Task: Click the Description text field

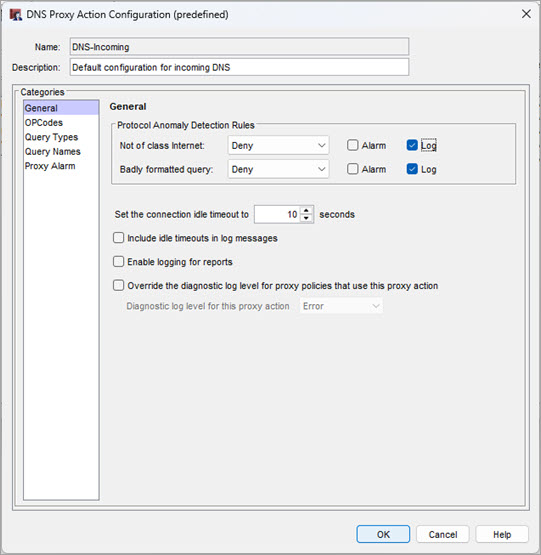Action: point(239,67)
